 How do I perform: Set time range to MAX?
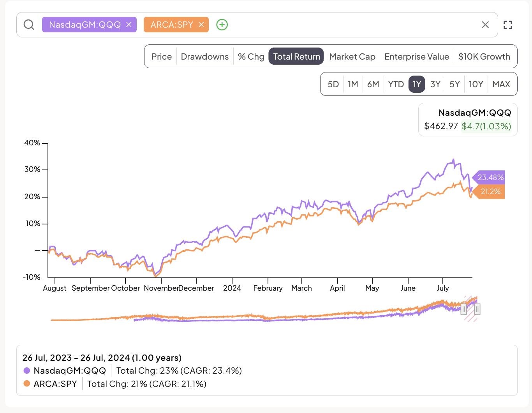pos(501,84)
